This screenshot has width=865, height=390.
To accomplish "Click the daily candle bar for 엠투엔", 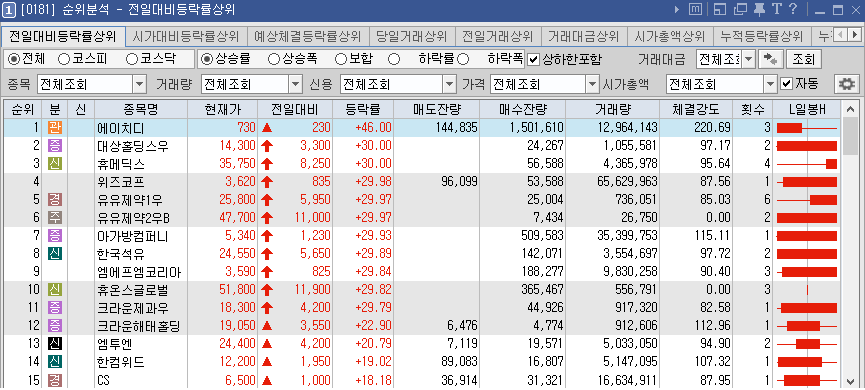I will (x=807, y=344).
